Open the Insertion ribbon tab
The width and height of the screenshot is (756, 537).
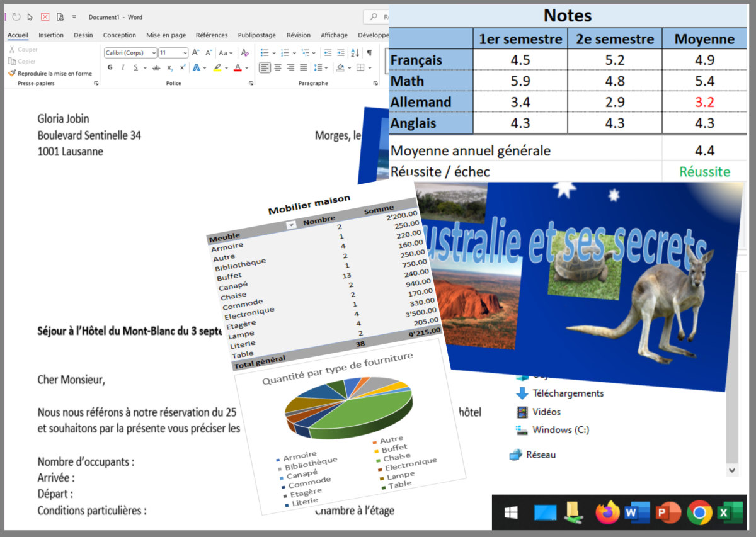tap(51, 35)
